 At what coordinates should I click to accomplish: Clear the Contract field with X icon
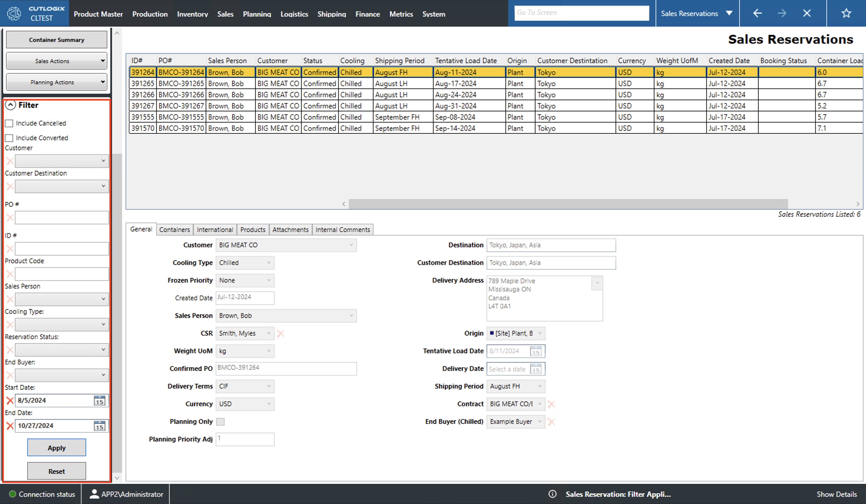click(551, 404)
